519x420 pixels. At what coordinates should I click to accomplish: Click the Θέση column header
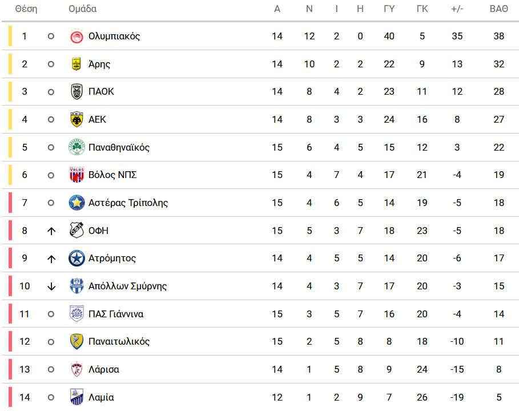(x=26, y=9)
